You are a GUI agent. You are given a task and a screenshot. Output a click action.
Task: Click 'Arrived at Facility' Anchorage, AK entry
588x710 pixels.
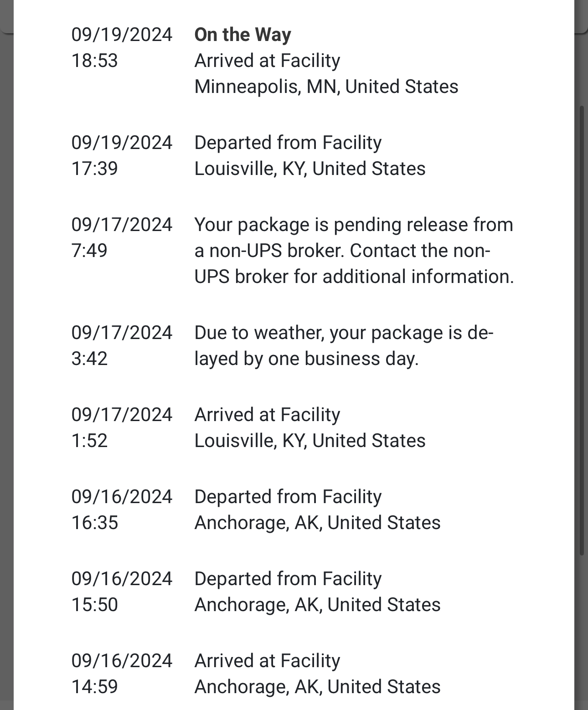pyautogui.click(x=317, y=674)
